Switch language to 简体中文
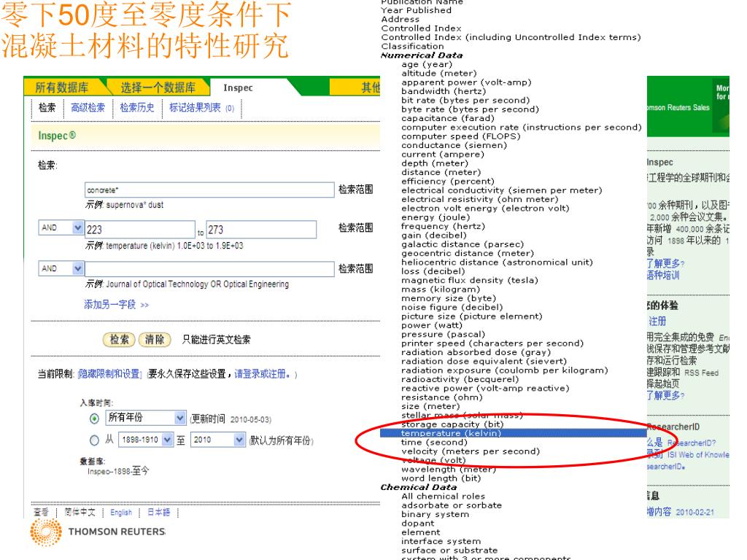747x560 pixels. 80,513
